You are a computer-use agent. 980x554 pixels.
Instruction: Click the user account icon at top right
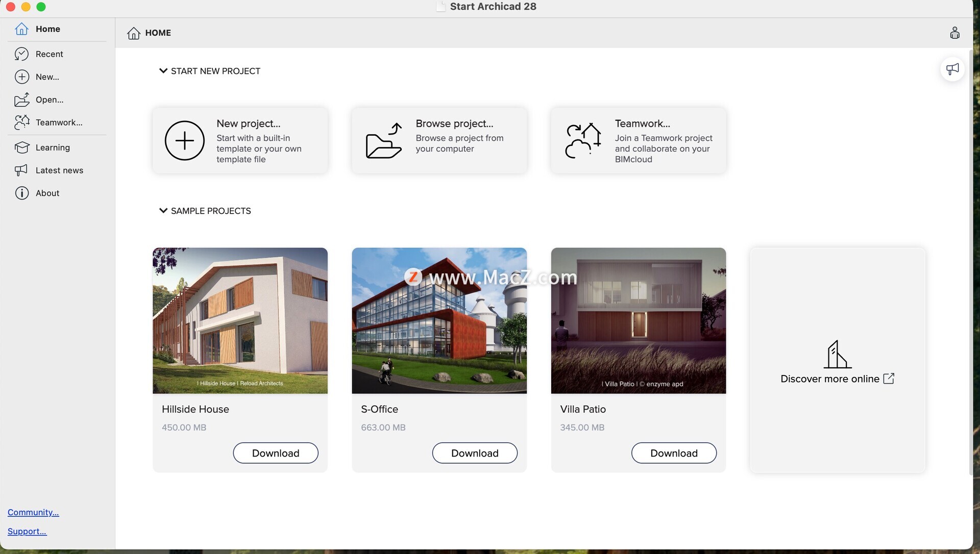coord(954,33)
